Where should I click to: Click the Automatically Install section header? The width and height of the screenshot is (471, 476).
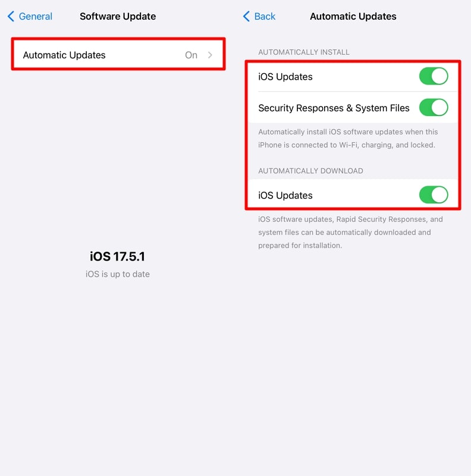304,52
